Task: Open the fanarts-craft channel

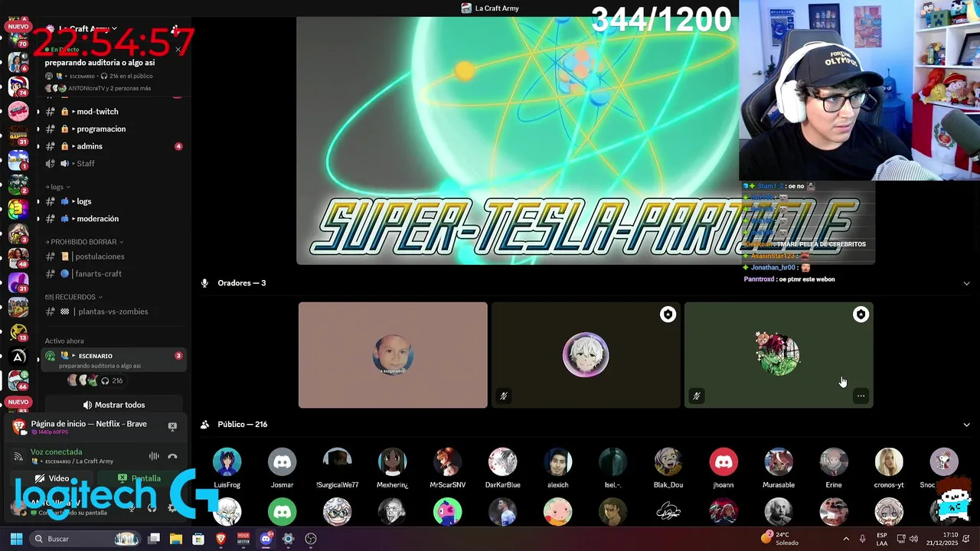Action: point(112,274)
